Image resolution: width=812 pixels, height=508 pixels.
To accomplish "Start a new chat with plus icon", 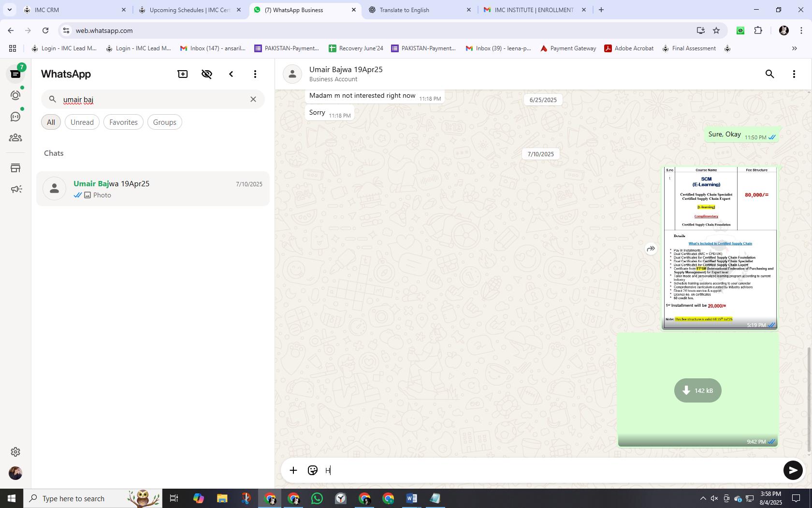I will point(183,74).
